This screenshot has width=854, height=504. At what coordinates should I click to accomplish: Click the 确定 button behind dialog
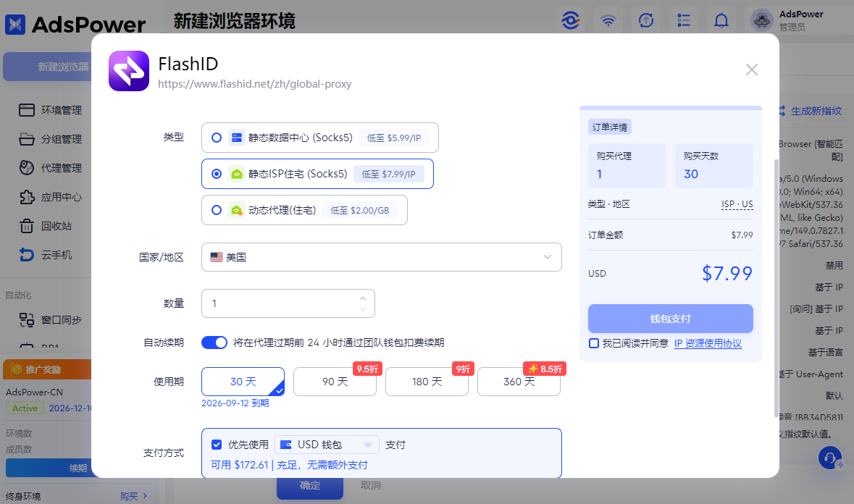click(310, 485)
